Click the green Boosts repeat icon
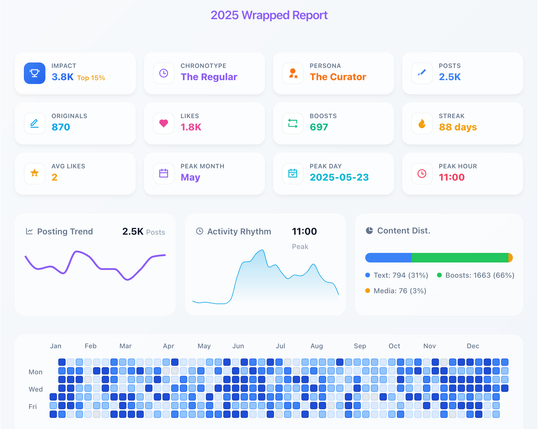This screenshot has width=538, height=429. [x=293, y=123]
